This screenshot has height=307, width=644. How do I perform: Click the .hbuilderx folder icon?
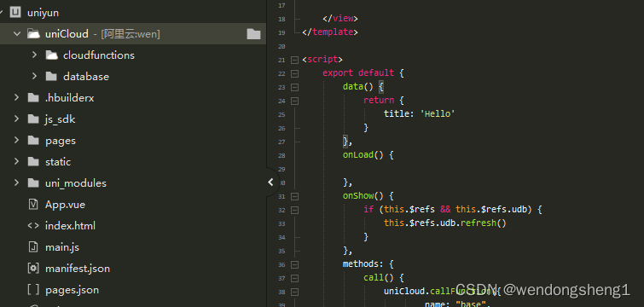coord(33,98)
